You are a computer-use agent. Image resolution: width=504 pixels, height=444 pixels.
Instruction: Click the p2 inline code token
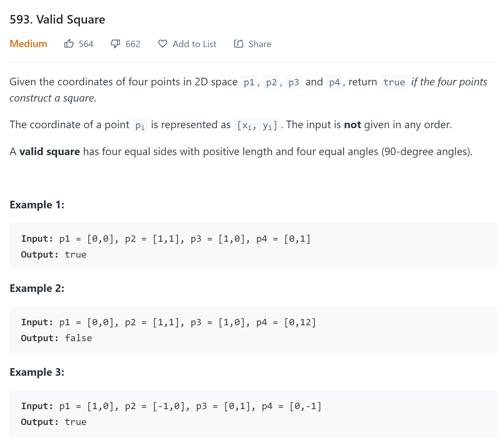[272, 82]
